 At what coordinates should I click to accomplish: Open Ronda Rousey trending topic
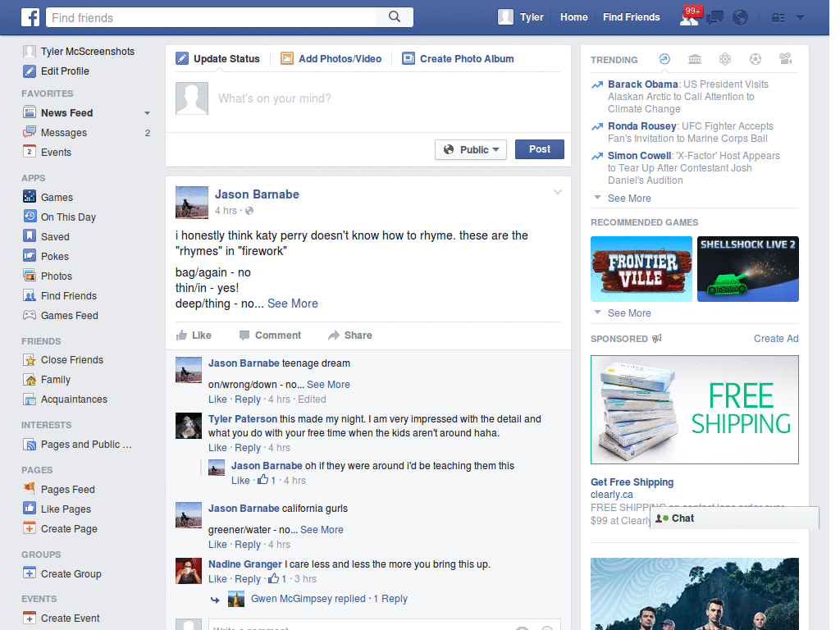click(x=641, y=126)
